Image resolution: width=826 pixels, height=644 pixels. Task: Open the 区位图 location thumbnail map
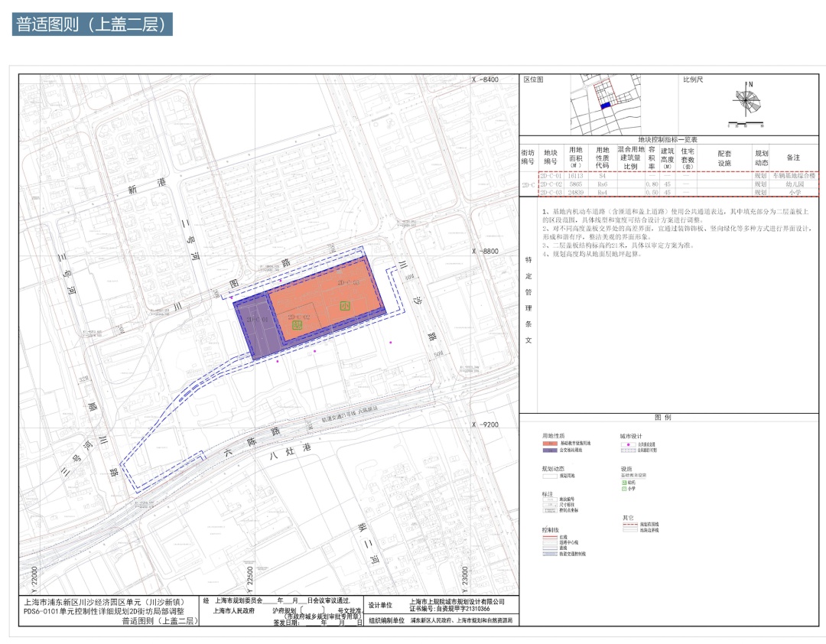pos(606,105)
